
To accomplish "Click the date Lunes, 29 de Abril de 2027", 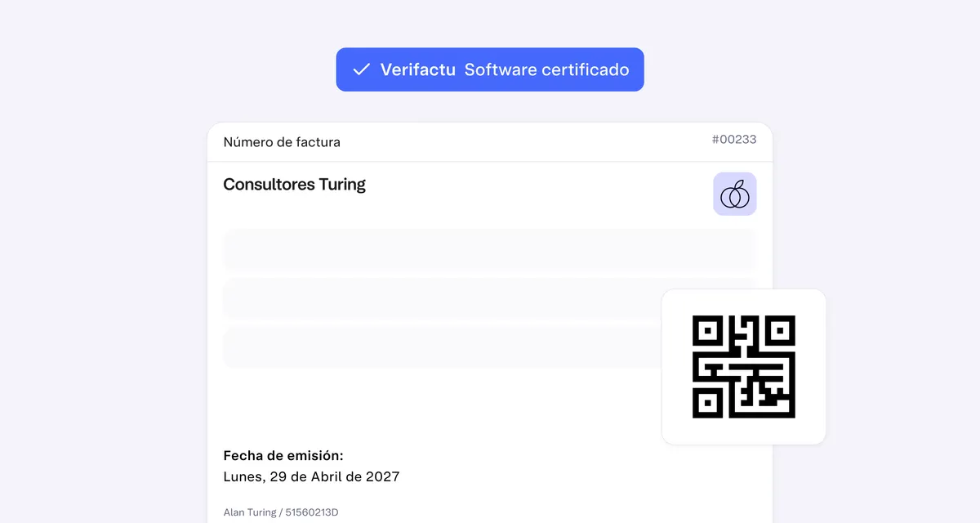I will click(x=311, y=476).
